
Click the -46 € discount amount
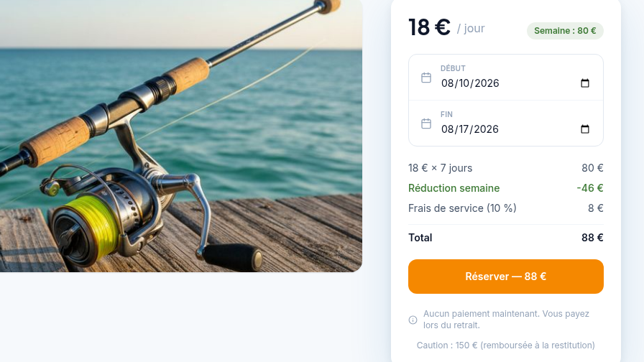point(590,188)
